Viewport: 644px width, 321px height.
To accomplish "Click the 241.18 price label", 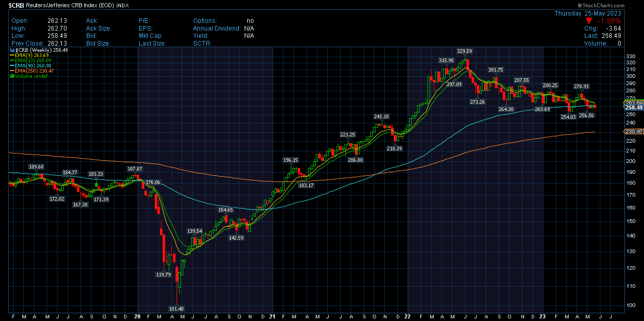I will click(381, 117).
